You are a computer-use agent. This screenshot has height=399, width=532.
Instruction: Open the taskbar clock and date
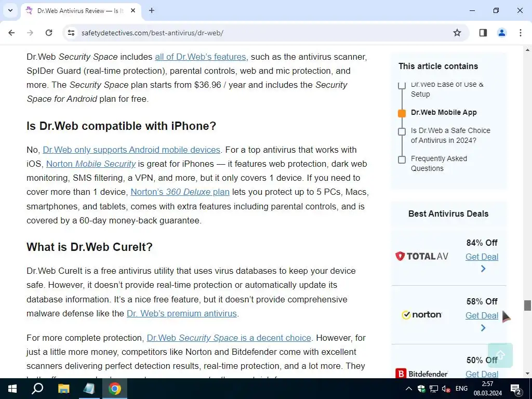487,389
